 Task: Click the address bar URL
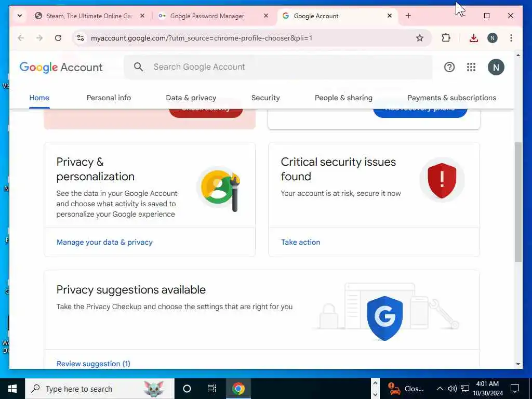(202, 38)
